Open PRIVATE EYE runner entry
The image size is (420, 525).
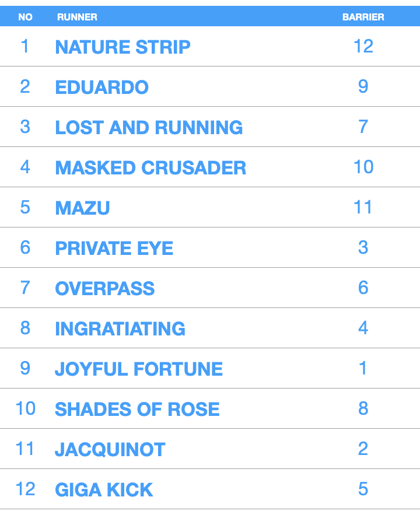(114, 248)
